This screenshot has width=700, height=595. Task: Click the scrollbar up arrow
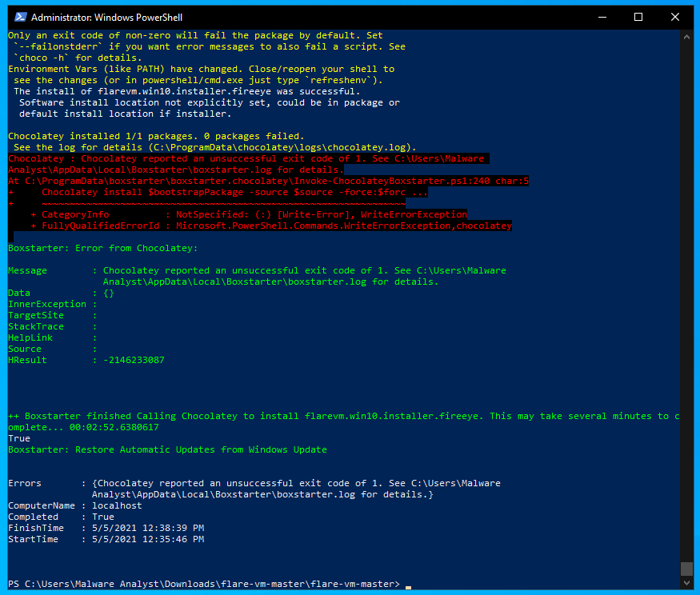tap(686, 35)
